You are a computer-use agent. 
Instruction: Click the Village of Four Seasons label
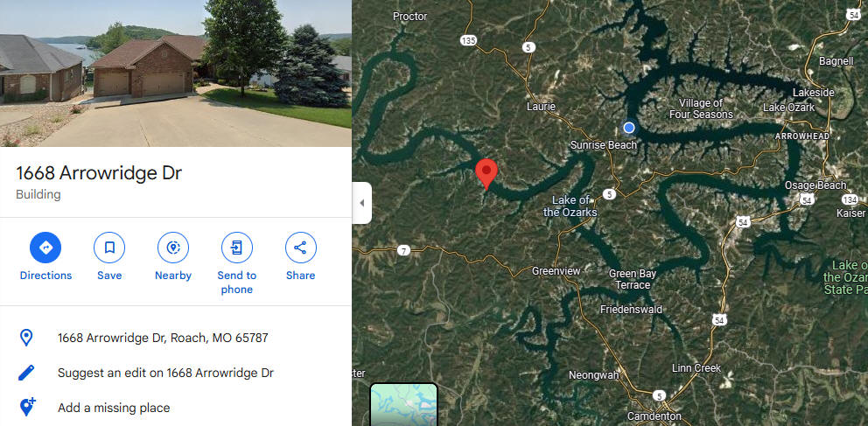coord(701,109)
